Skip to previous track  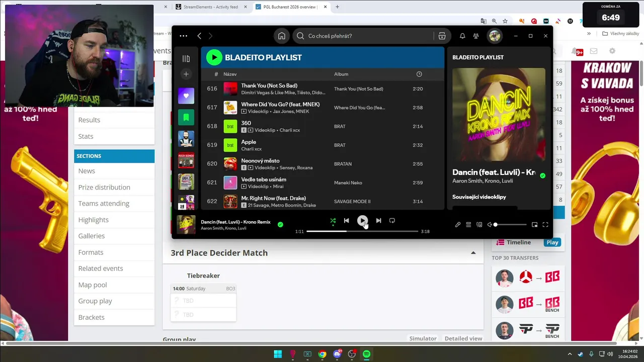click(x=346, y=221)
